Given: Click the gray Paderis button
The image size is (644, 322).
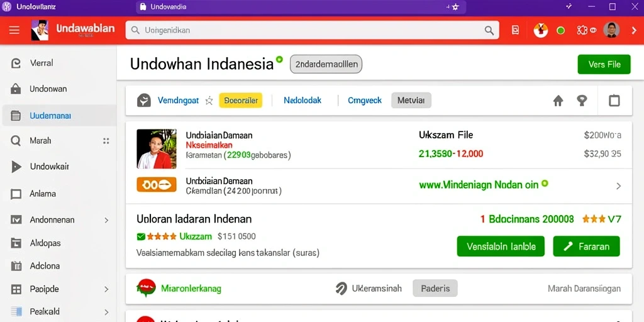Looking at the screenshot, I should 435,288.
